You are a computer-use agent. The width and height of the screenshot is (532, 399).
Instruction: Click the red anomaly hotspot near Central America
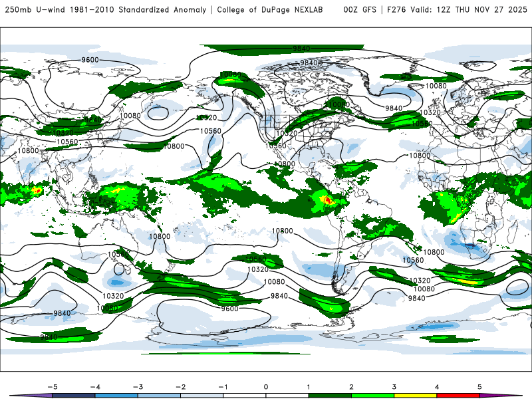point(328,200)
